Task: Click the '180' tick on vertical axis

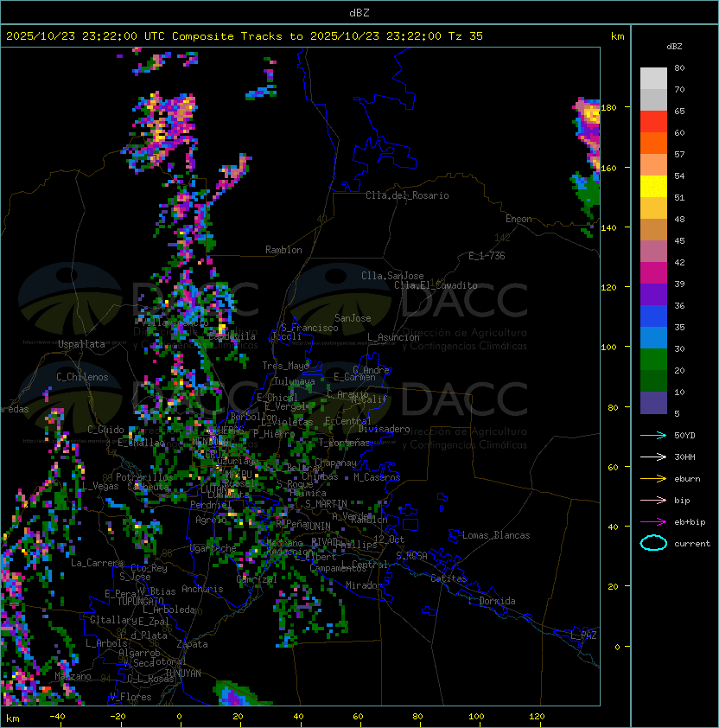Action: point(608,108)
